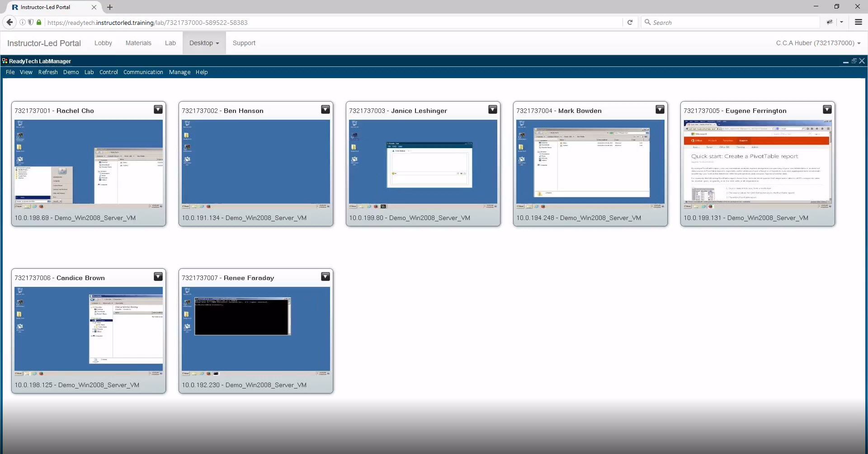Expand Eugene Ferrington's options dropdown
The image size is (868, 454).
click(827, 109)
